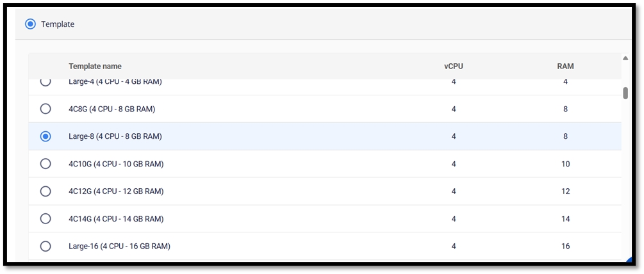Pick the 4C12G template radio button
The width and height of the screenshot is (644, 274).
pos(45,191)
